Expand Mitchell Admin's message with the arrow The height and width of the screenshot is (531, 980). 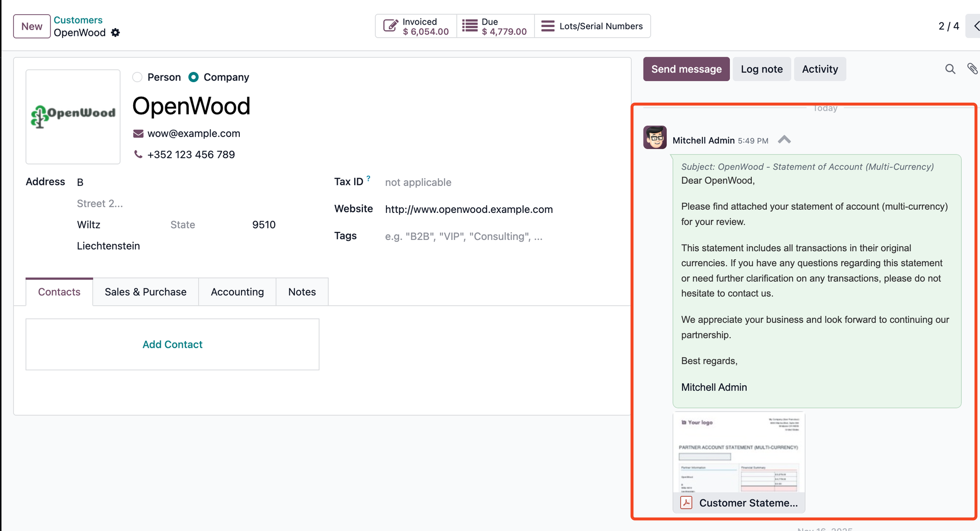pyautogui.click(x=785, y=139)
